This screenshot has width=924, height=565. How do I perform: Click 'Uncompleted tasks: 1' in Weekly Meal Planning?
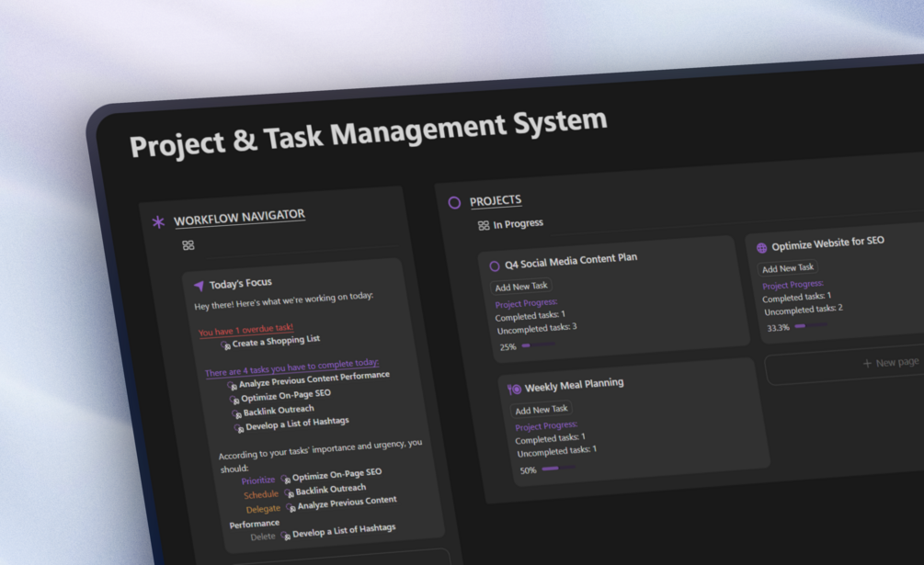click(557, 451)
